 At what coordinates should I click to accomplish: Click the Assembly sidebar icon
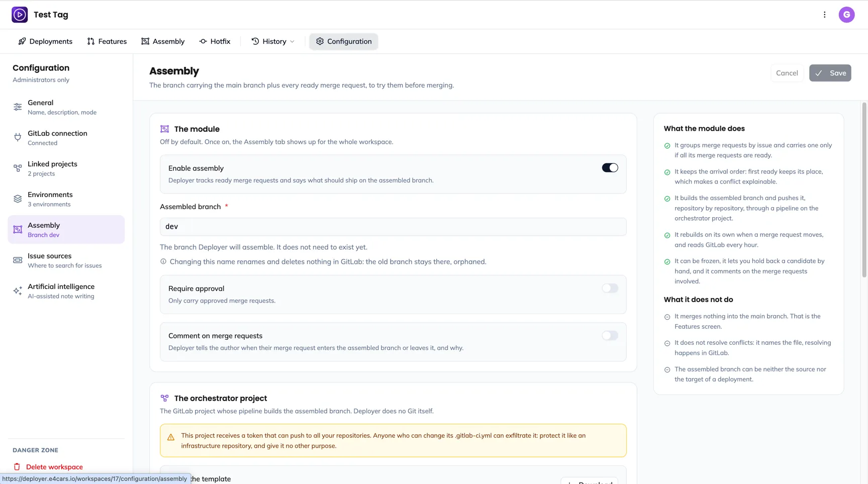click(x=18, y=230)
